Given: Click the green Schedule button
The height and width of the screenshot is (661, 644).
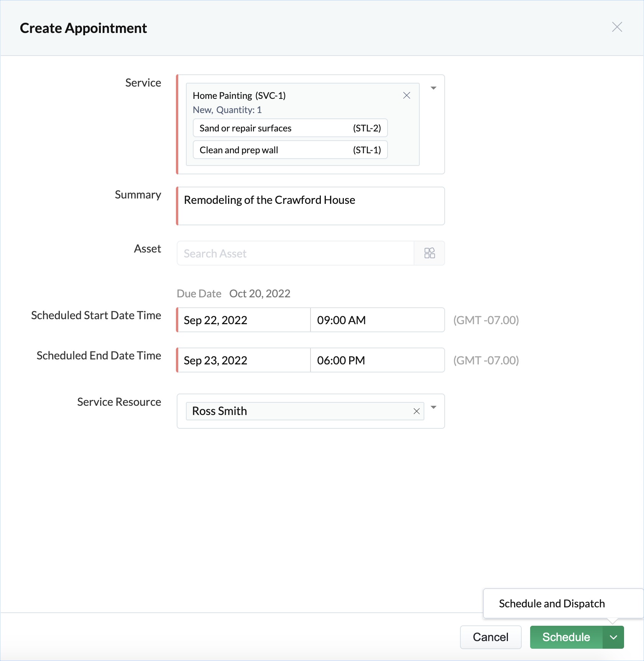Looking at the screenshot, I should point(566,637).
